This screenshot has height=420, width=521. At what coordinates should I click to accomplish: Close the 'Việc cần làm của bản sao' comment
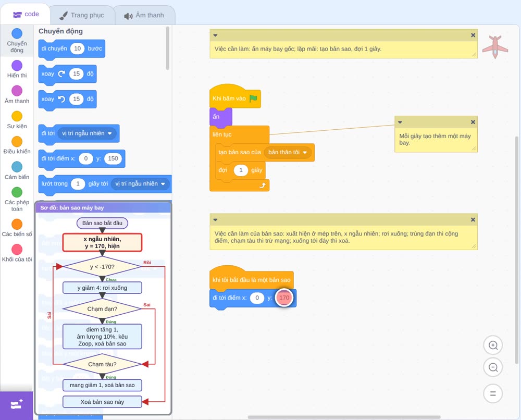pyautogui.click(x=473, y=219)
